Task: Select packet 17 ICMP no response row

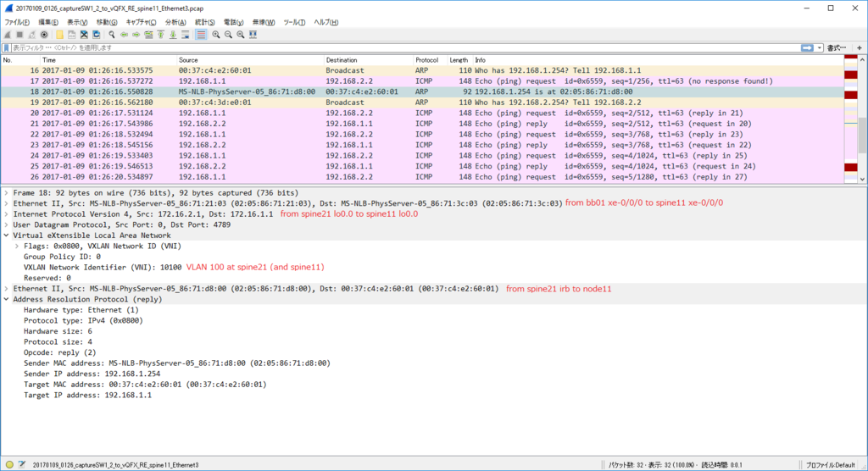Action: [422, 81]
